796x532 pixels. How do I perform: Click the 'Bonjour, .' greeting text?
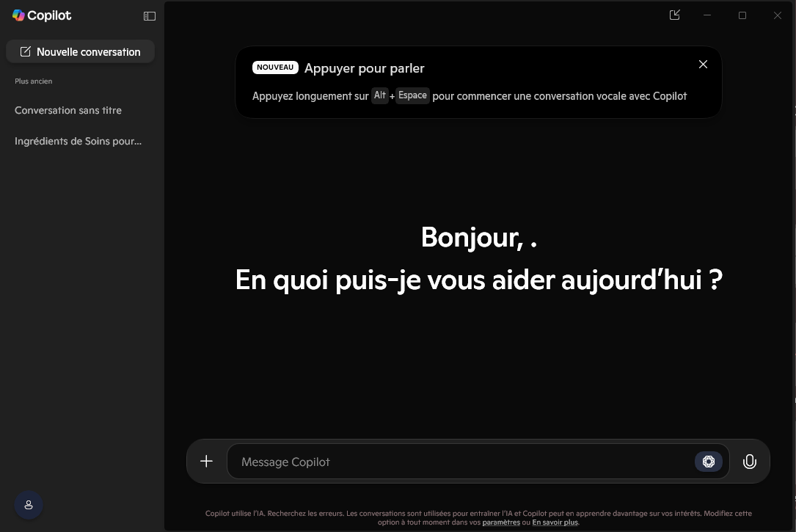tap(479, 238)
